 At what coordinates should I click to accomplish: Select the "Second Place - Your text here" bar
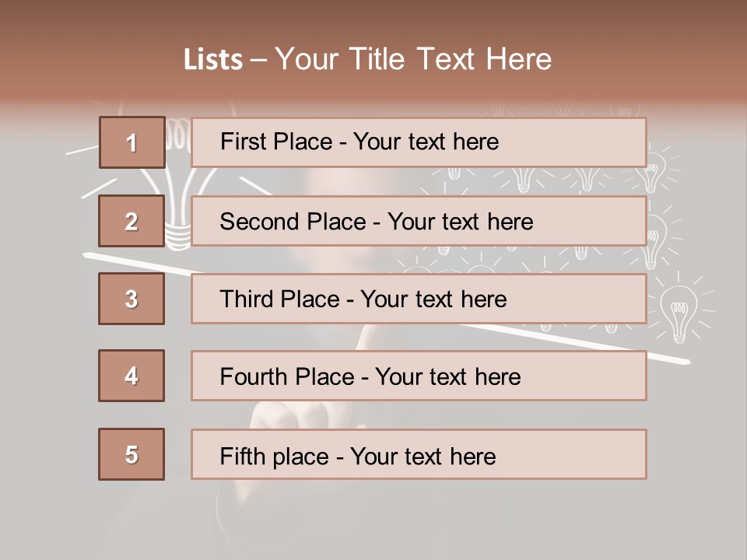(419, 221)
